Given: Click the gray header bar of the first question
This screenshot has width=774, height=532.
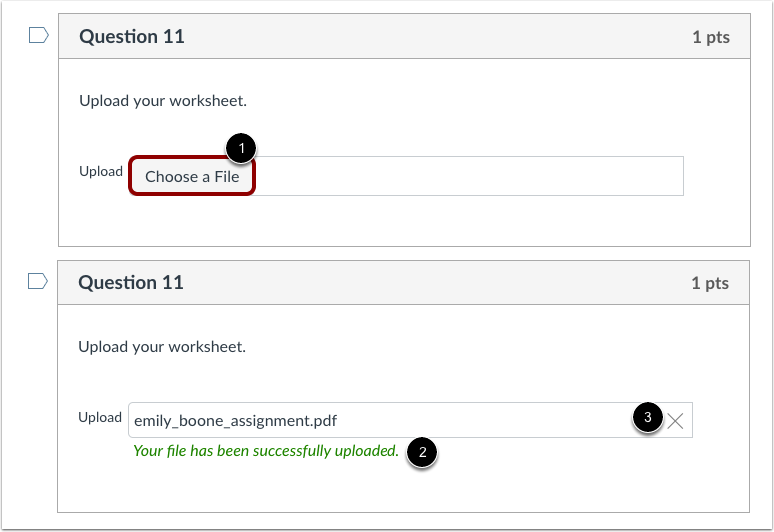Looking at the screenshot, I should point(404,36).
